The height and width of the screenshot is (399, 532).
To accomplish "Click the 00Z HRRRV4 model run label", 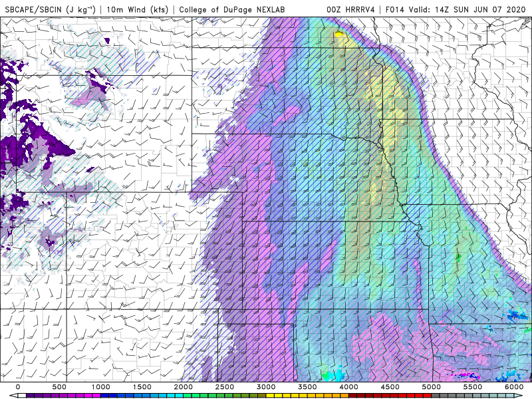I will (x=351, y=9).
